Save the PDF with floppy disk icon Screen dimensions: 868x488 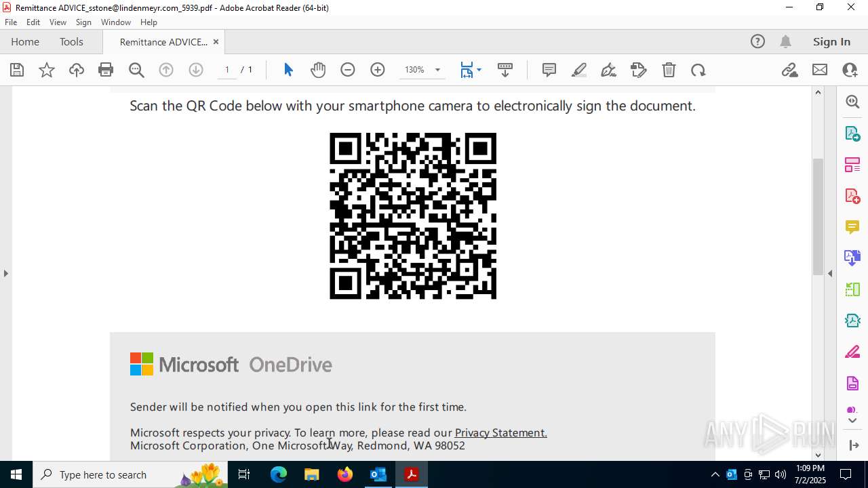click(17, 70)
